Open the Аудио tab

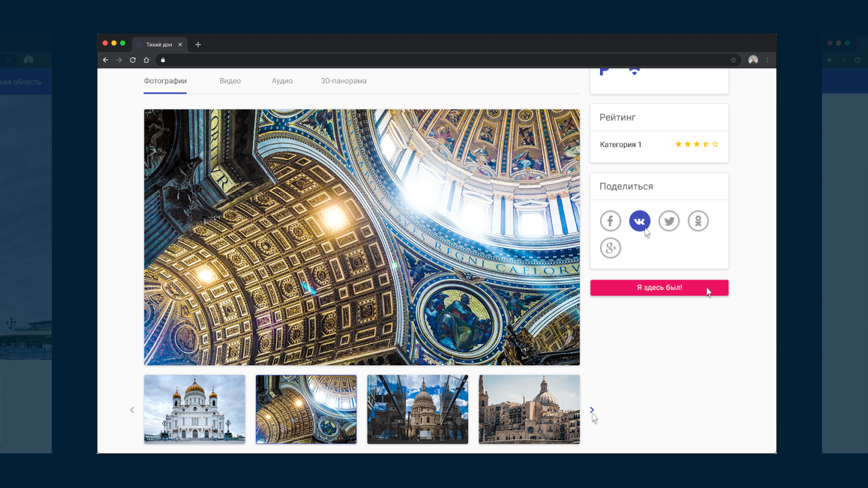282,81
